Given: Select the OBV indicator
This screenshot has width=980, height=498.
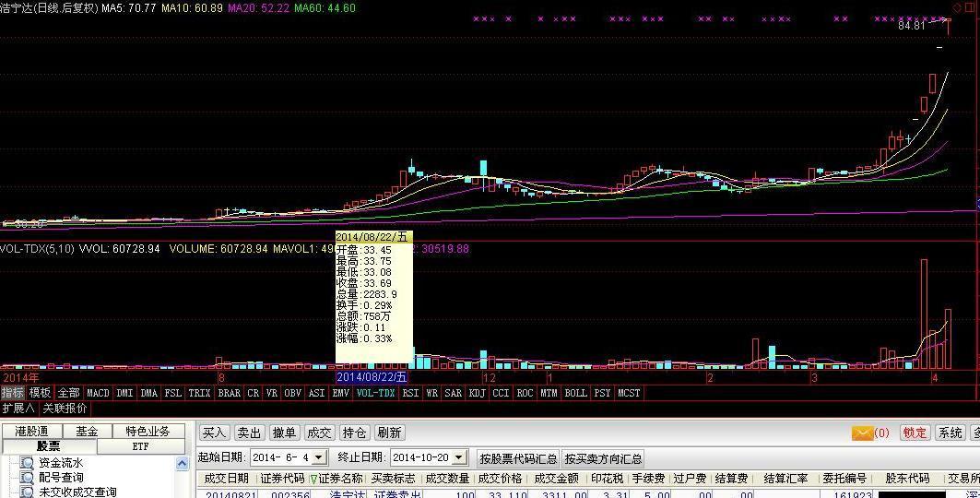Looking at the screenshot, I should click(292, 393).
